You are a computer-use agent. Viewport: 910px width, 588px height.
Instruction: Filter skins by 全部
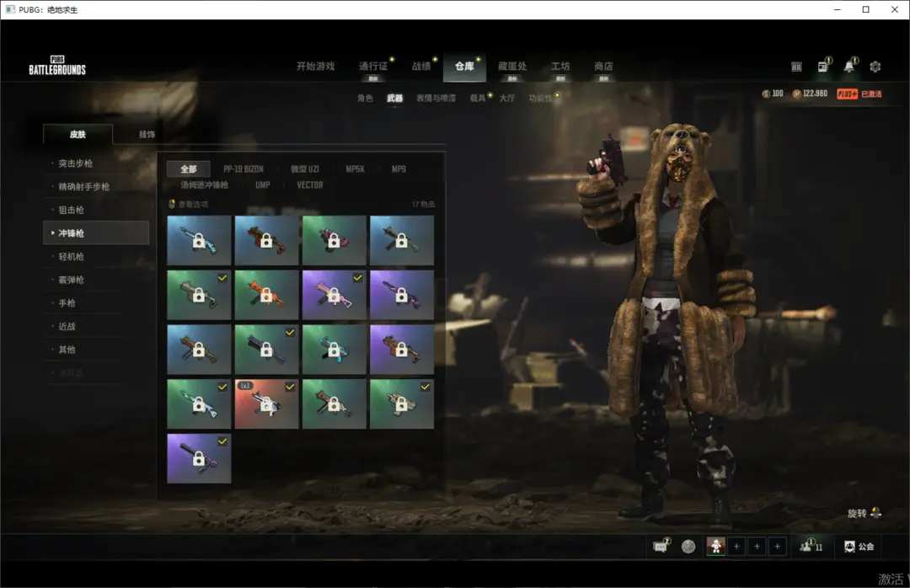point(188,169)
